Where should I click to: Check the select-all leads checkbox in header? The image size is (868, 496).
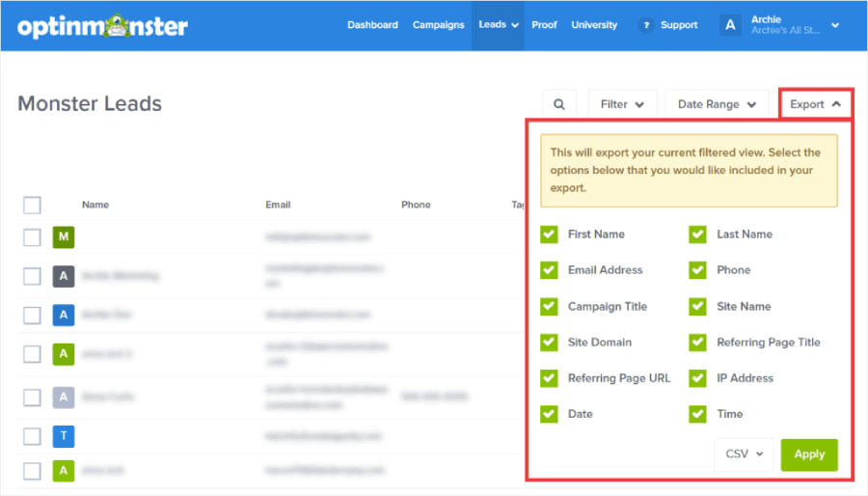[x=32, y=205]
